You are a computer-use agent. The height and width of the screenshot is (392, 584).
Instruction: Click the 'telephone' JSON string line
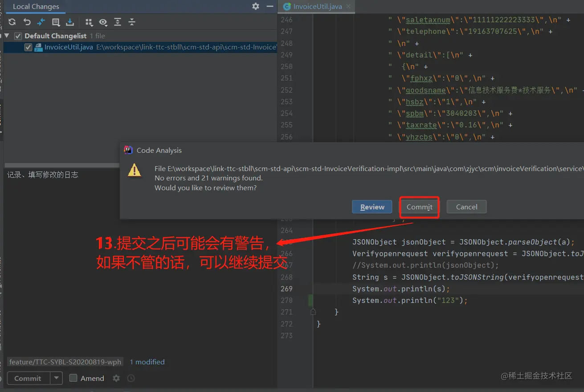470,32
